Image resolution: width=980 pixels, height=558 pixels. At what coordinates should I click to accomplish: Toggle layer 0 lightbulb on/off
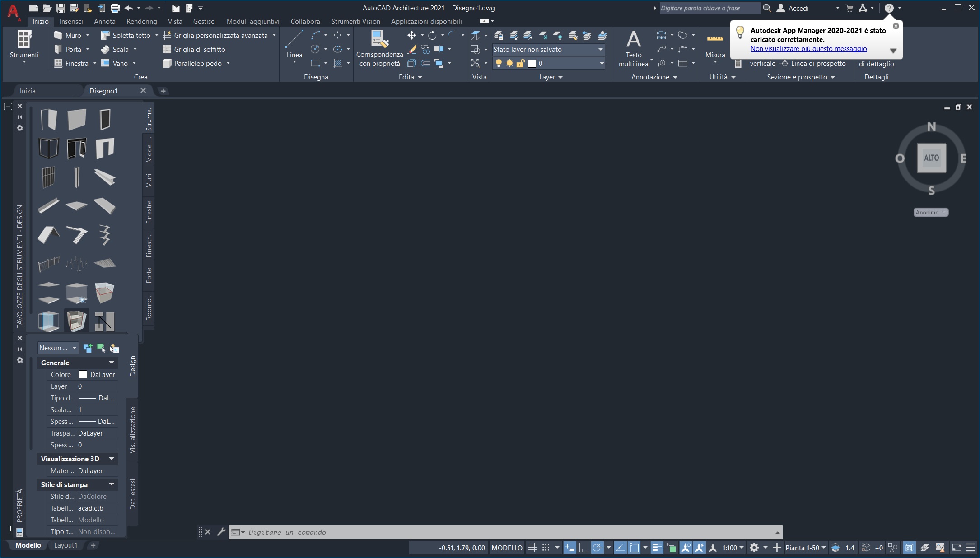pos(499,63)
